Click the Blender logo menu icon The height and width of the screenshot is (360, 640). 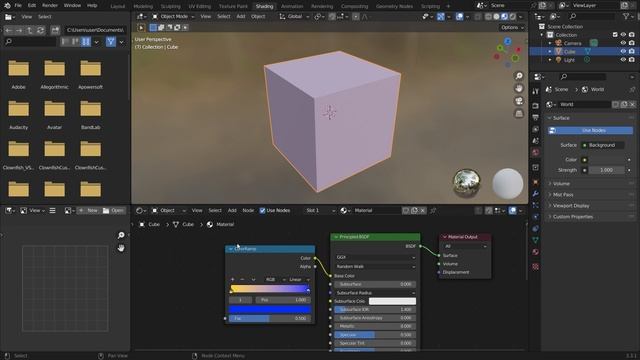coord(7,6)
